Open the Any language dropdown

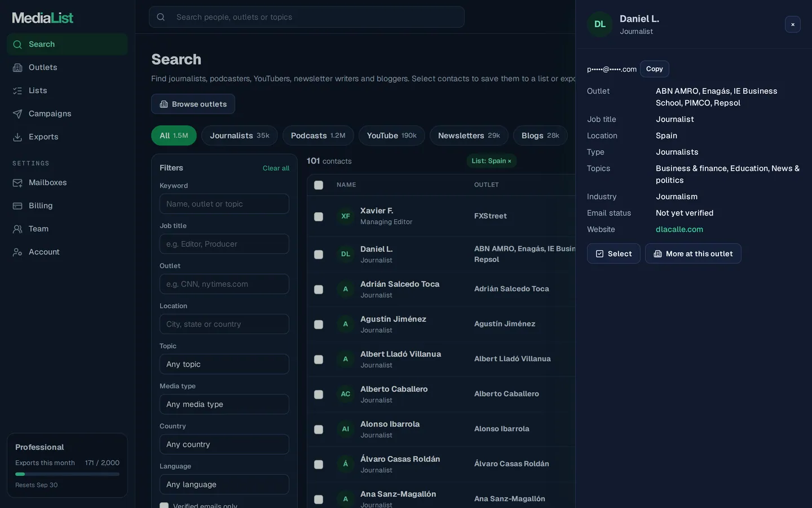pos(224,484)
